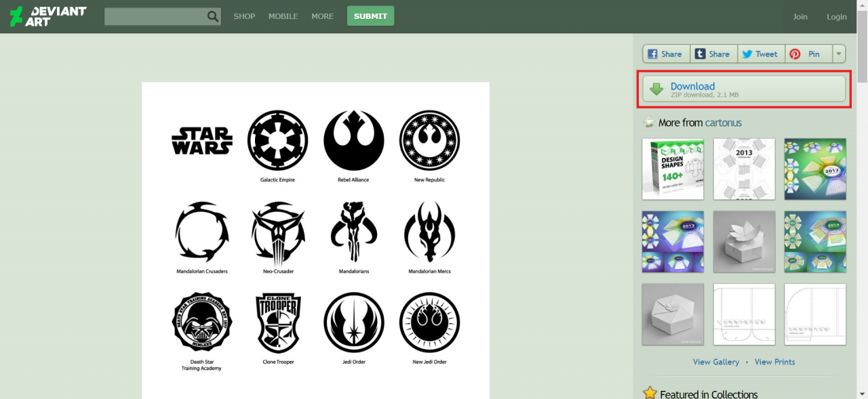Screen dimensions: 868x399
Task: Click the Login link
Action: coord(836,17)
